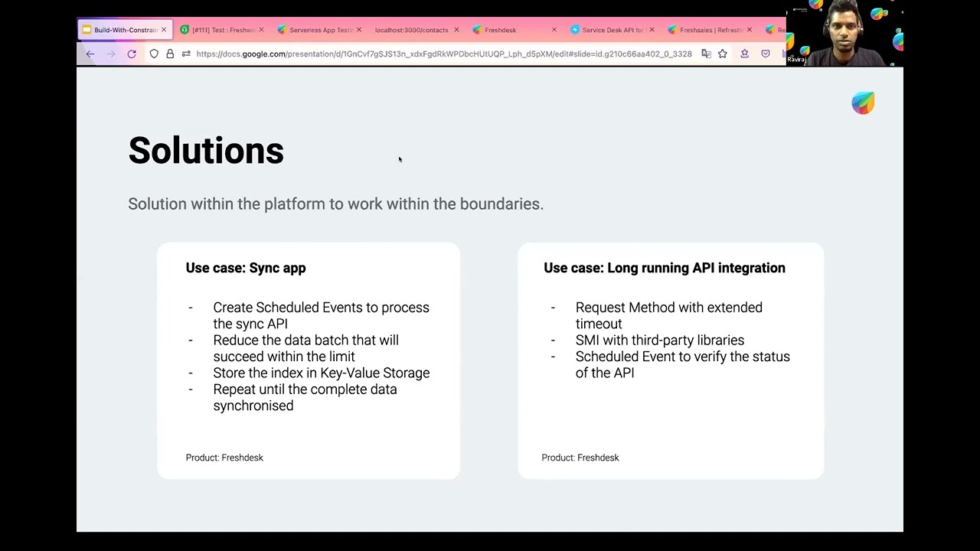Switch to the [#111] Test : Freshworks tab
The width and height of the screenshot is (980, 551).
point(222,30)
